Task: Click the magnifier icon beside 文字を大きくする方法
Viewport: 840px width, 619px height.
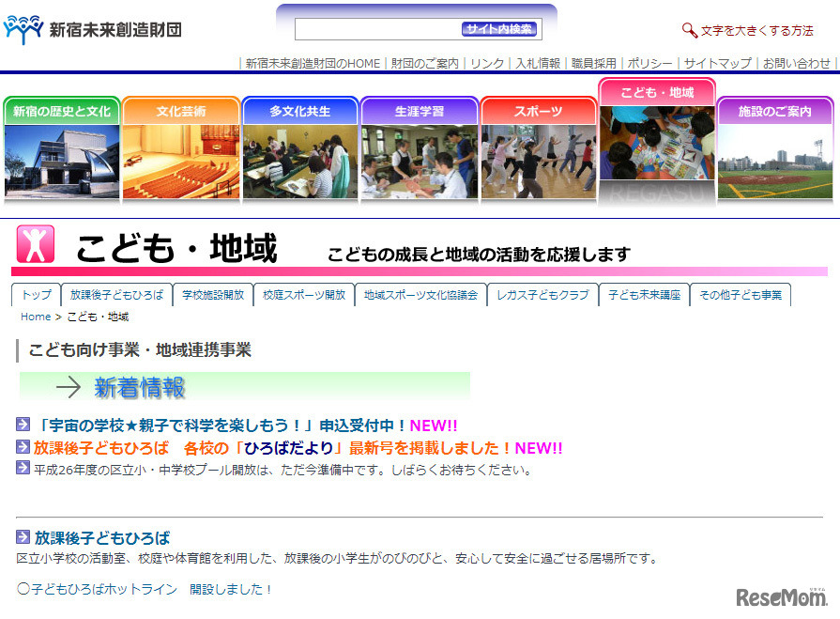Action: pyautogui.click(x=689, y=29)
